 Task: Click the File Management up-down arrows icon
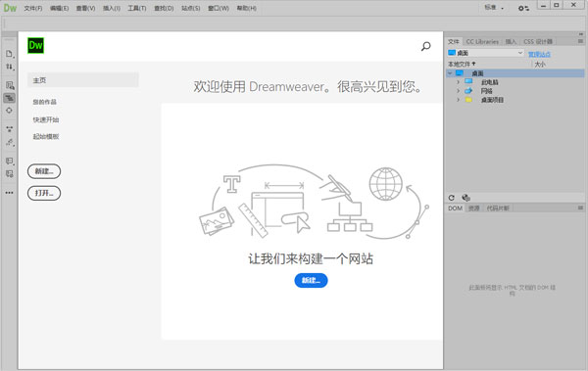coord(10,68)
